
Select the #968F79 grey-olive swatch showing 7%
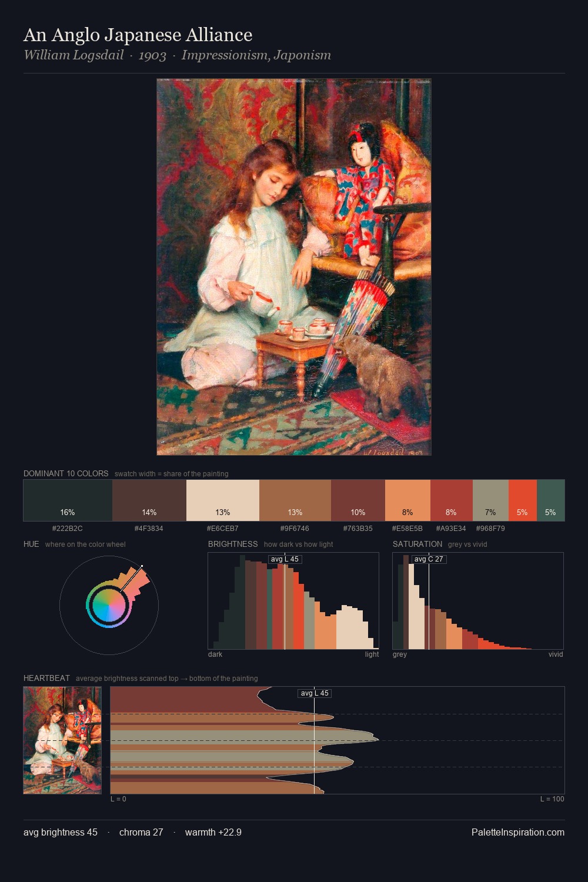click(x=490, y=500)
